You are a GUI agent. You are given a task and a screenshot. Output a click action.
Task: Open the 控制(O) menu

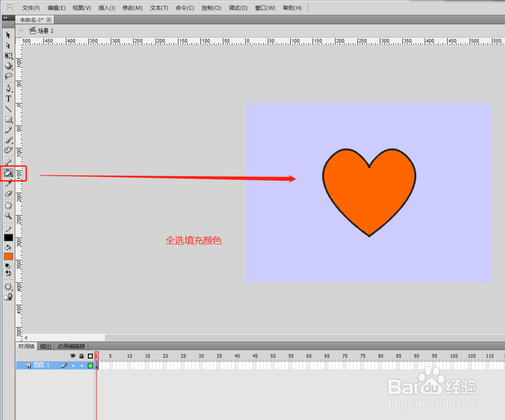click(x=211, y=8)
